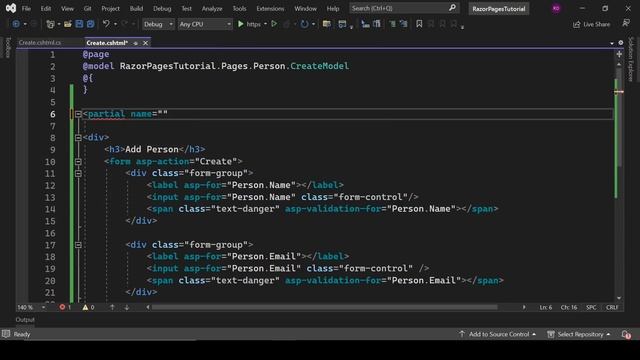
Task: Open the Undo history dropdown arrow
Action: (116, 24)
